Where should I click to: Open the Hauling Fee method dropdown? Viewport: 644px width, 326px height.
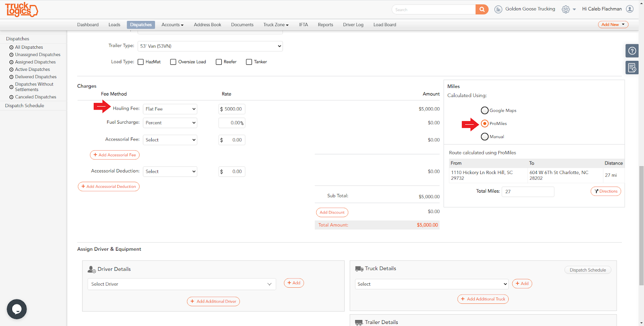[x=170, y=109]
